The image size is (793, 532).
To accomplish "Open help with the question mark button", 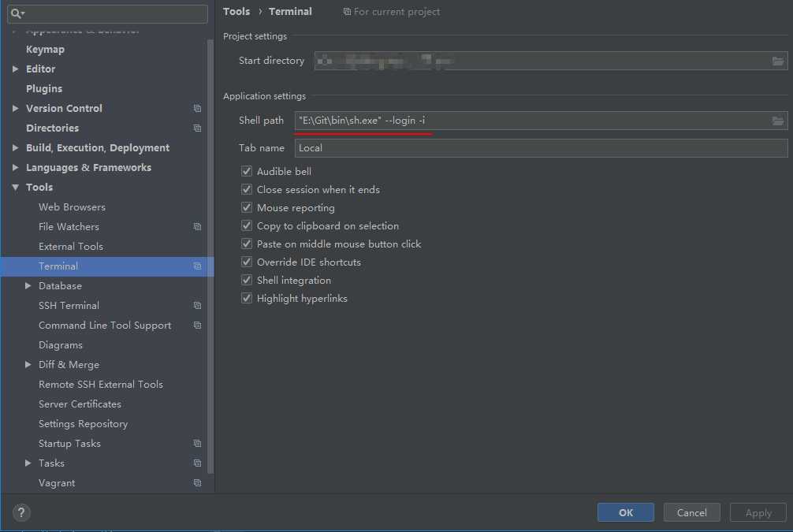I will click(x=21, y=512).
